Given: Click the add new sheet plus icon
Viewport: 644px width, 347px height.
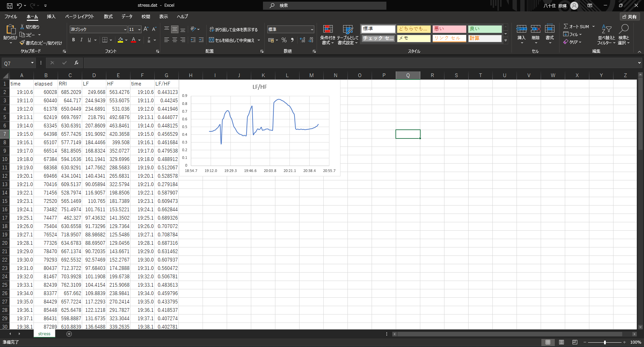Looking at the screenshot, I should coord(69,334).
